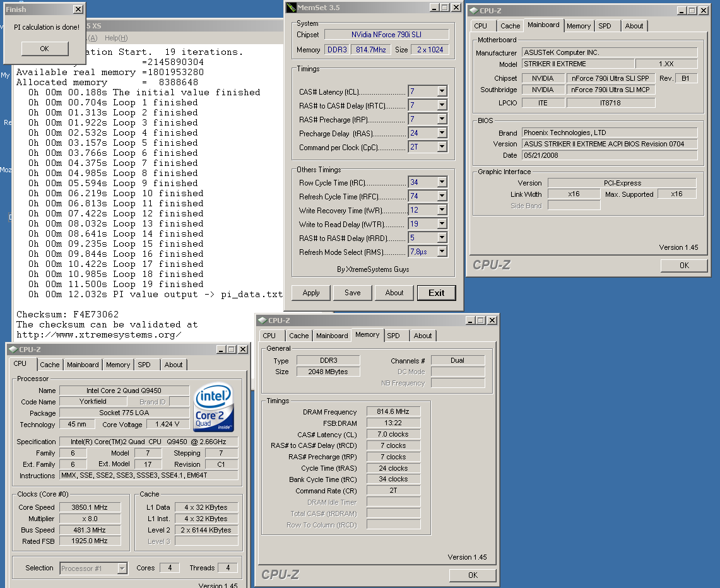The image size is (720, 588).
Task: Open Refresh Cycle Time (tRFC) dropdown
Action: click(442, 196)
